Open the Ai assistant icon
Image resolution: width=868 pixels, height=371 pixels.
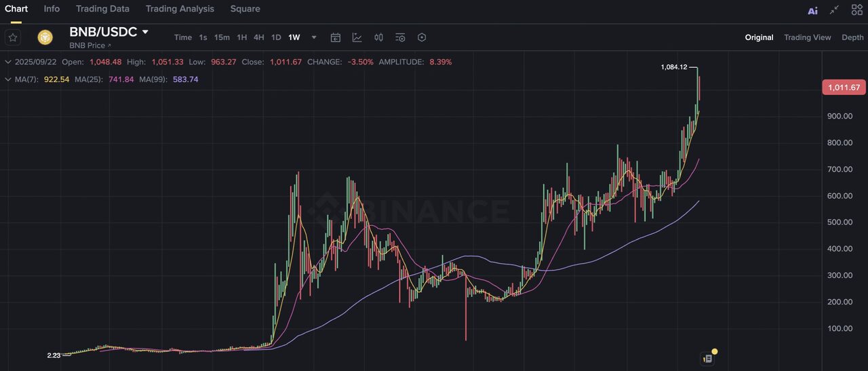click(x=812, y=10)
